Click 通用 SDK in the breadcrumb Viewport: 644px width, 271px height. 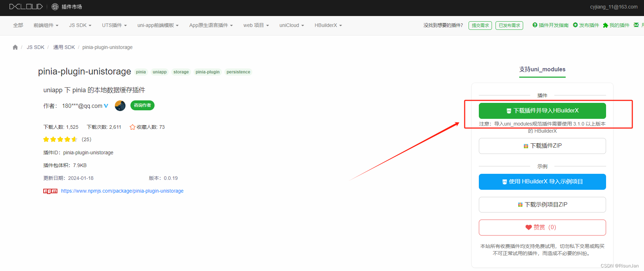point(64,47)
